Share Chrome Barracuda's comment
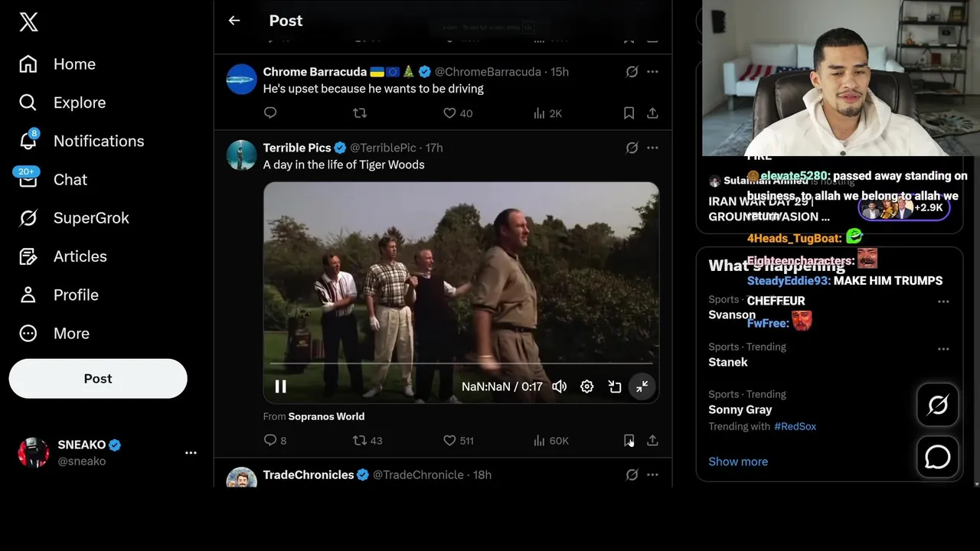Image resolution: width=980 pixels, height=551 pixels. click(x=652, y=113)
